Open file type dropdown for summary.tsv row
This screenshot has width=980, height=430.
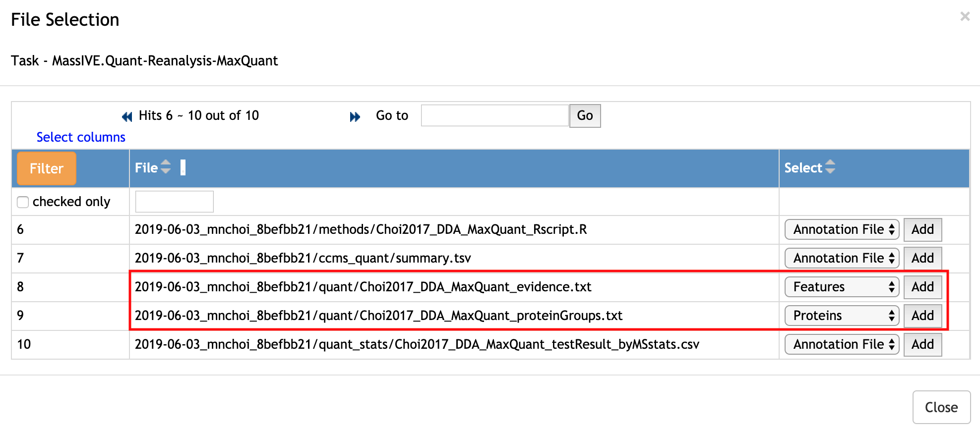[841, 258]
